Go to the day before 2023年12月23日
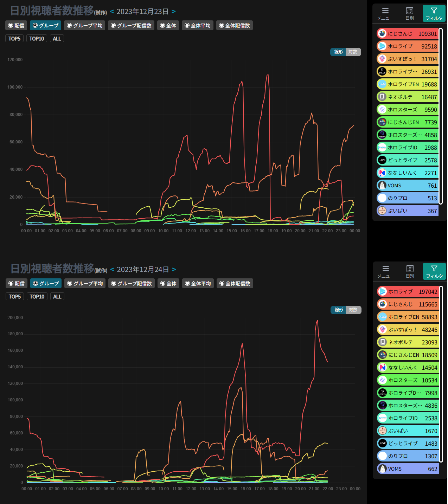This screenshot has height=504, width=448. pyautogui.click(x=112, y=11)
